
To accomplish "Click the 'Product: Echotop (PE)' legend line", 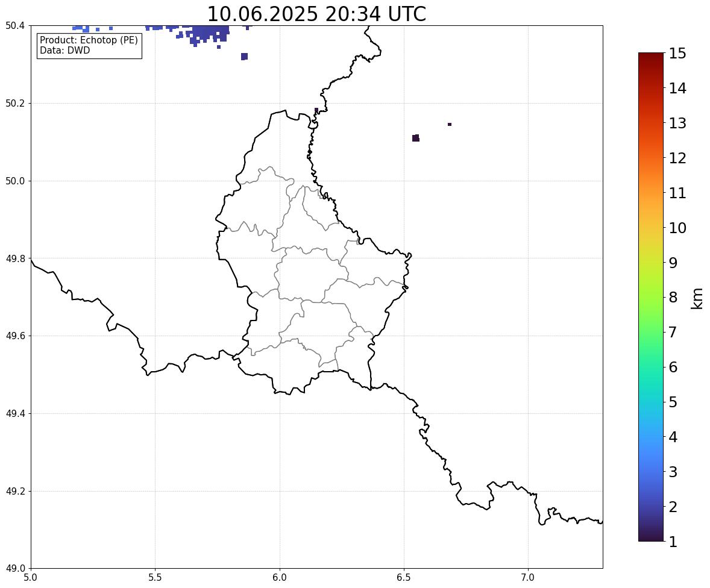I will [89, 40].
